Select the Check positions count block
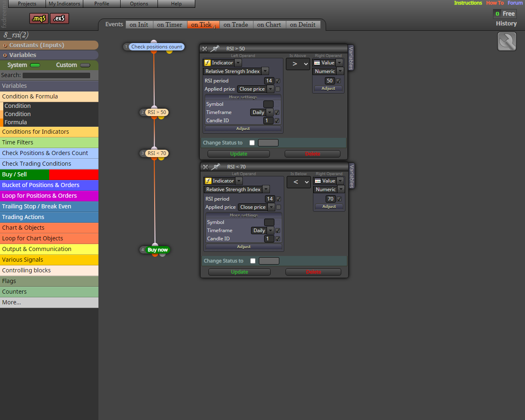This screenshot has height=420, width=525. click(x=156, y=47)
